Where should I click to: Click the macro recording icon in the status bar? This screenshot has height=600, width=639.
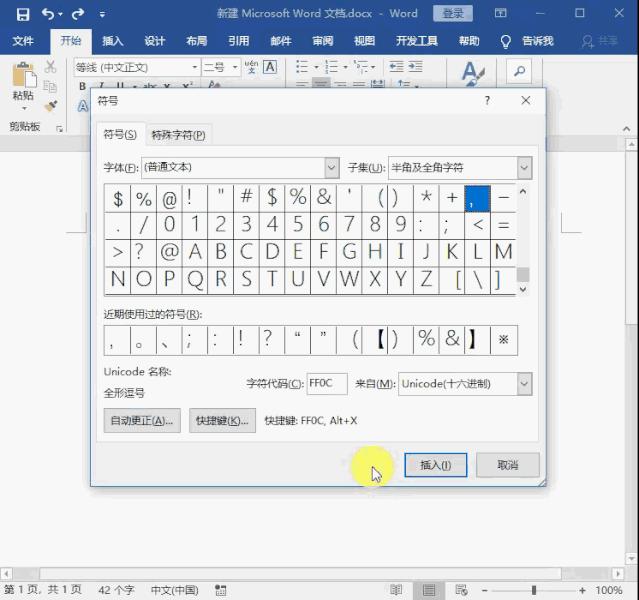coord(220,590)
